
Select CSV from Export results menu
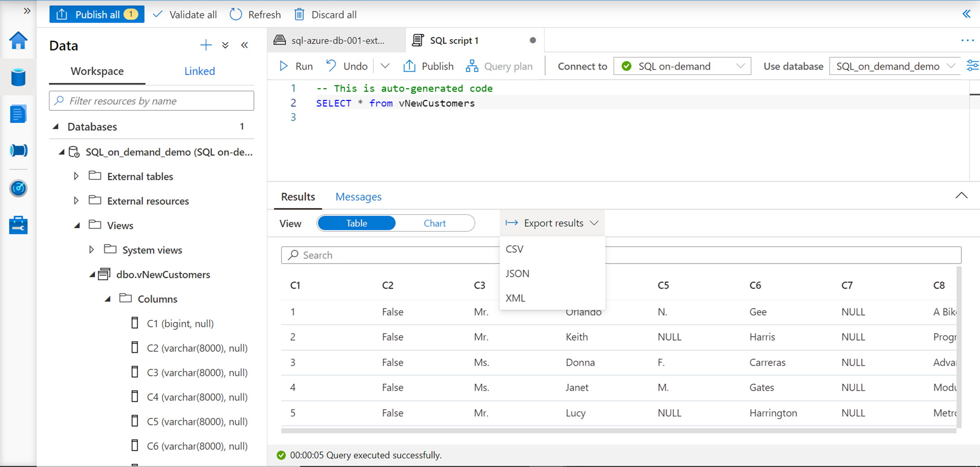coord(514,249)
